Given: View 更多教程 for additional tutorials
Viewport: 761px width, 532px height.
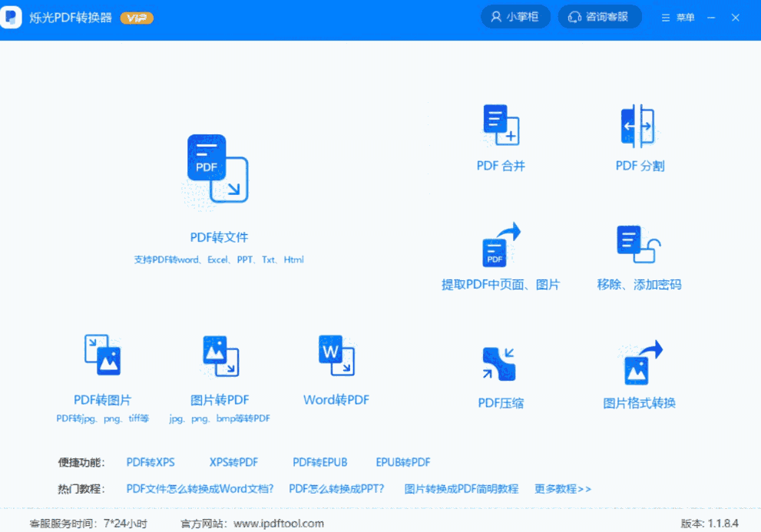Looking at the screenshot, I should (x=562, y=488).
